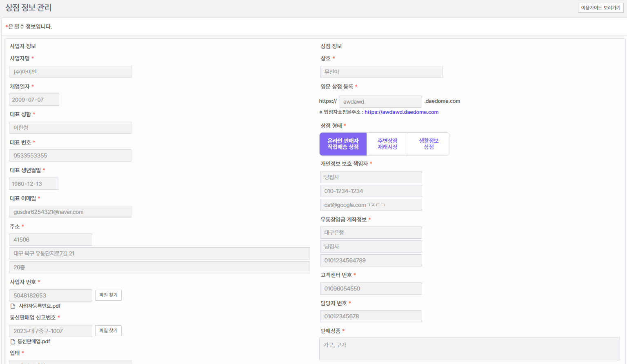Click the 고객센터 번호 input field

[371, 289]
